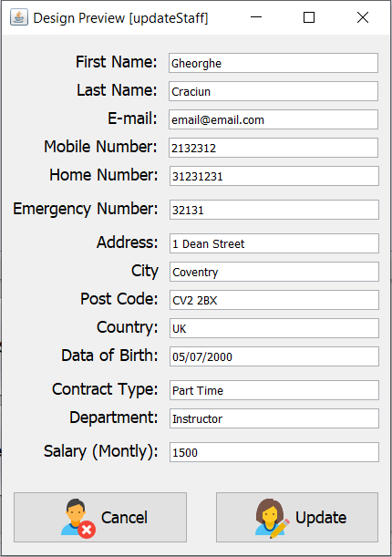The image size is (392, 557).
Task: Select the First Name field with Gheorghe
Action: click(273, 63)
